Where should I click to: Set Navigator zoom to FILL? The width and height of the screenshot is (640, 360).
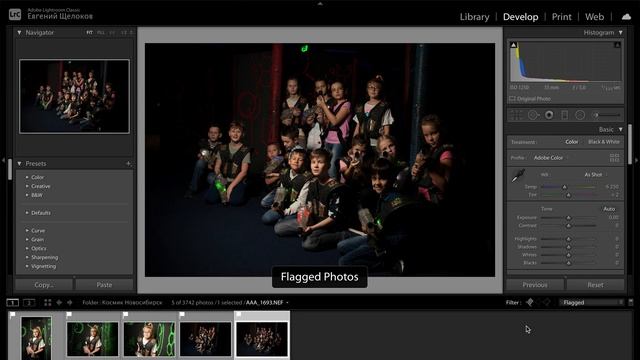click(101, 32)
